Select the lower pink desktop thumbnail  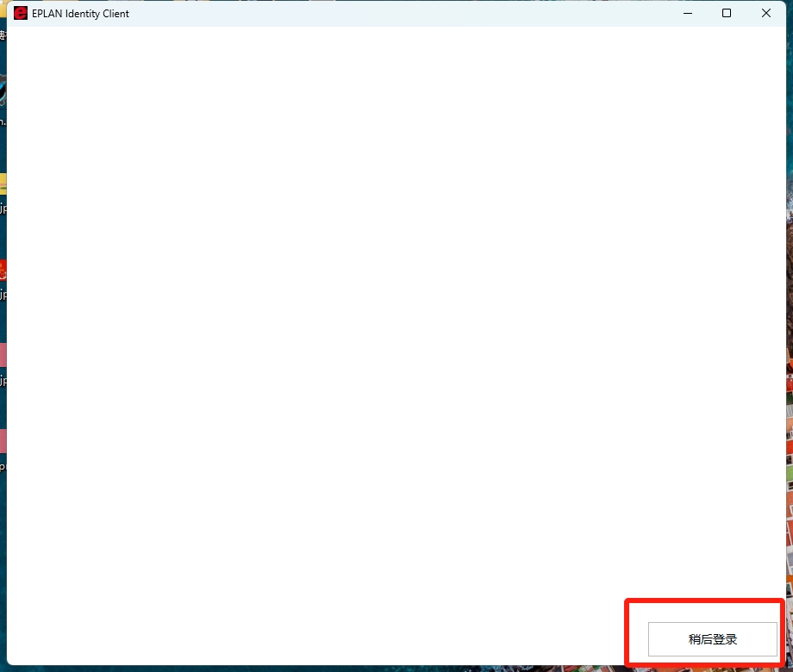pos(3,440)
